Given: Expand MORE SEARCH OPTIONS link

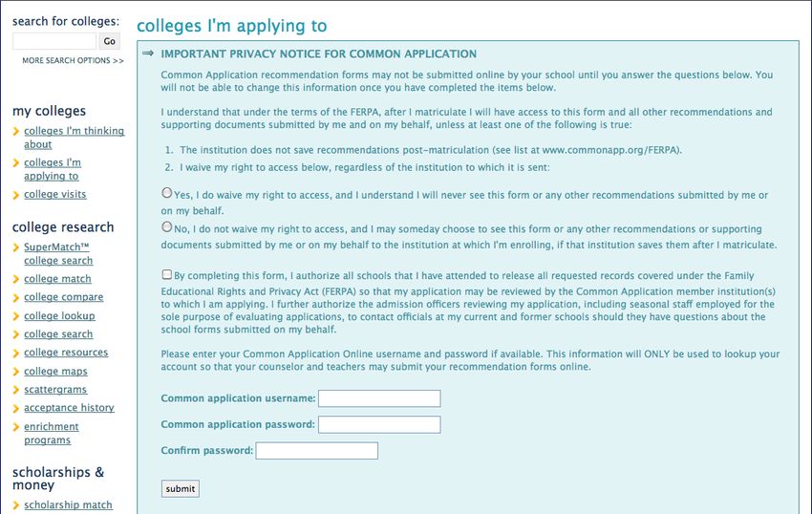Looking at the screenshot, I should click(73, 60).
